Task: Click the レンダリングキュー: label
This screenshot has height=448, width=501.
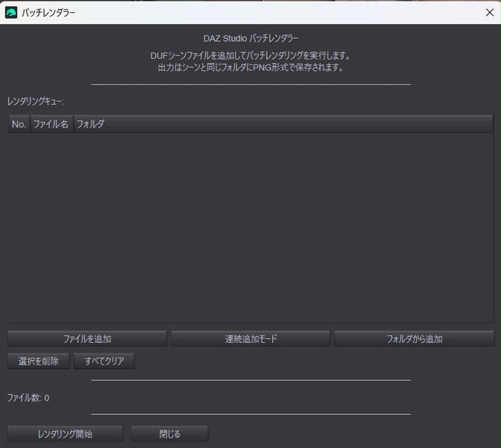Action: pyautogui.click(x=35, y=102)
